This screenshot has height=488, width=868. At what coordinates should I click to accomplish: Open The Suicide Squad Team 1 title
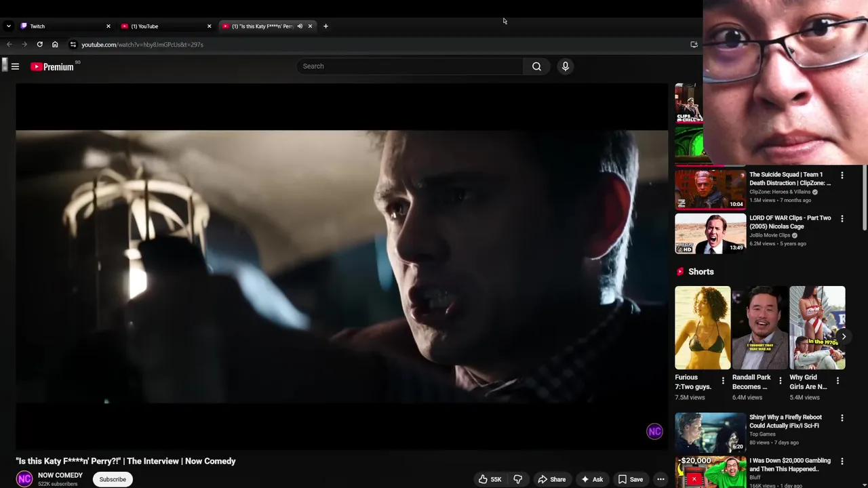pos(790,179)
